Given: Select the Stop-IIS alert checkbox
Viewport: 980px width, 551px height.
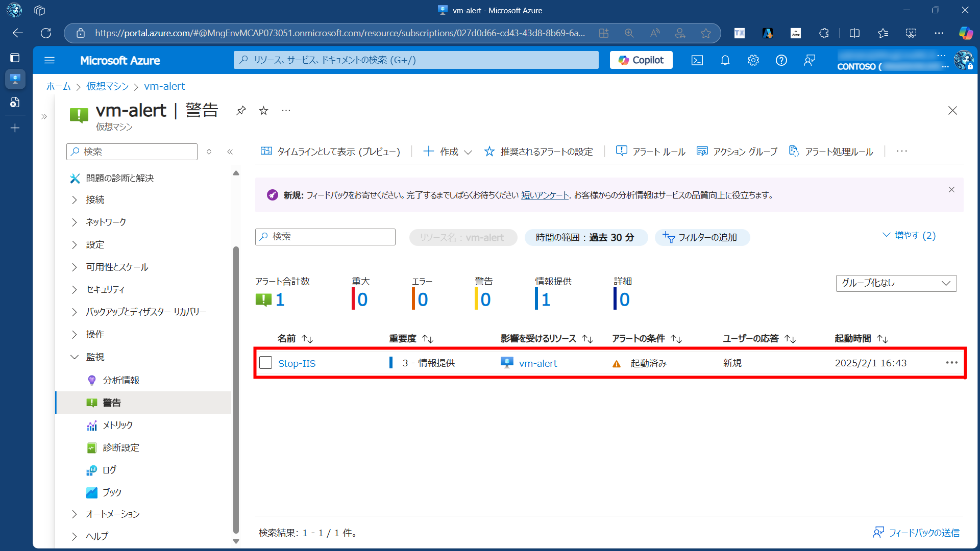Looking at the screenshot, I should [x=265, y=363].
